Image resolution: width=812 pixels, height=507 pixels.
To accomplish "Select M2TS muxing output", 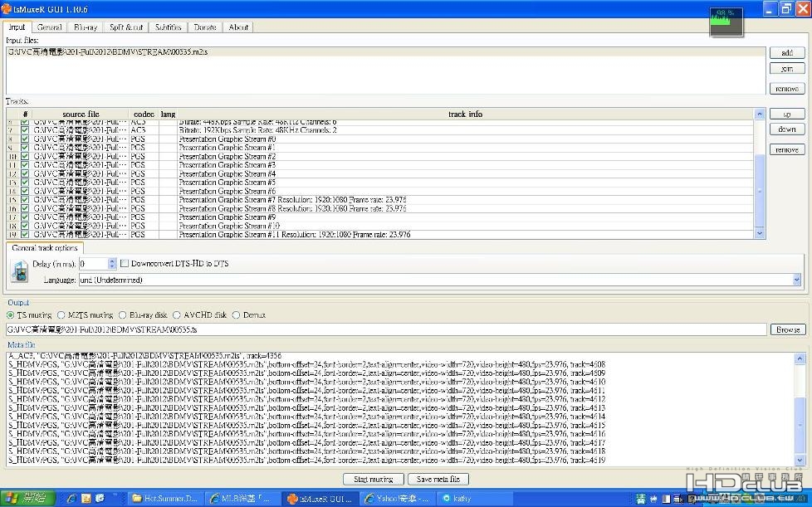I will (61, 314).
